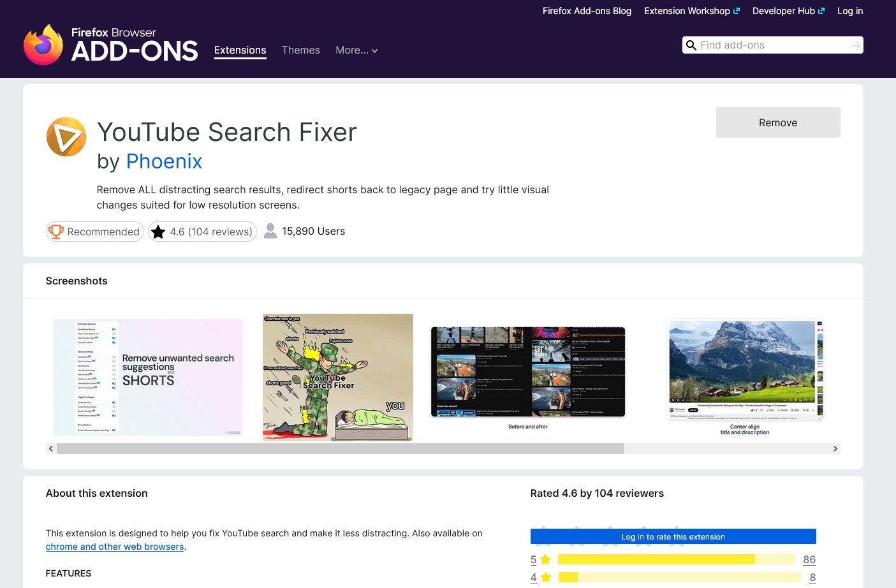Open the Themes tab
Image resolution: width=896 pixels, height=588 pixels.
tap(301, 50)
